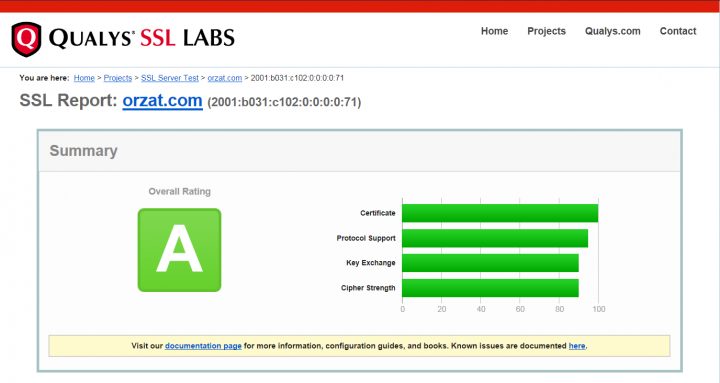Click the IPv6 address in report heading
Image resolution: width=720 pixels, height=383 pixels.
(x=284, y=102)
